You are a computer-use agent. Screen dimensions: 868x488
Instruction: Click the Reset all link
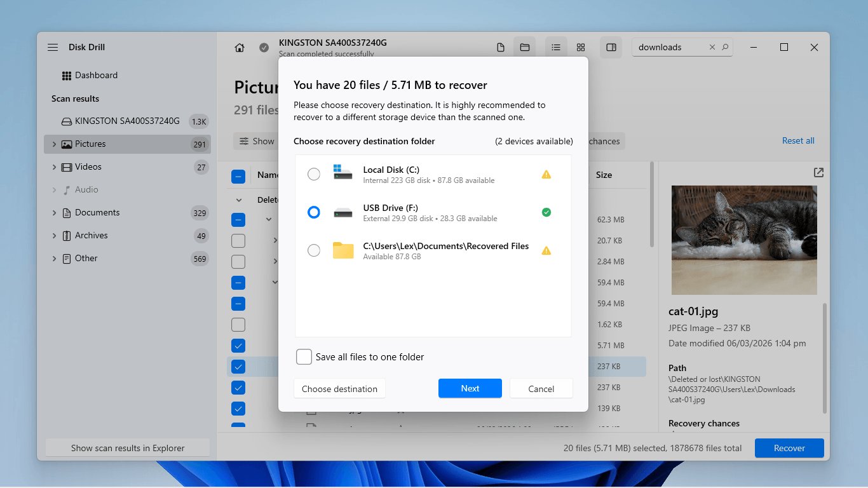tap(798, 141)
